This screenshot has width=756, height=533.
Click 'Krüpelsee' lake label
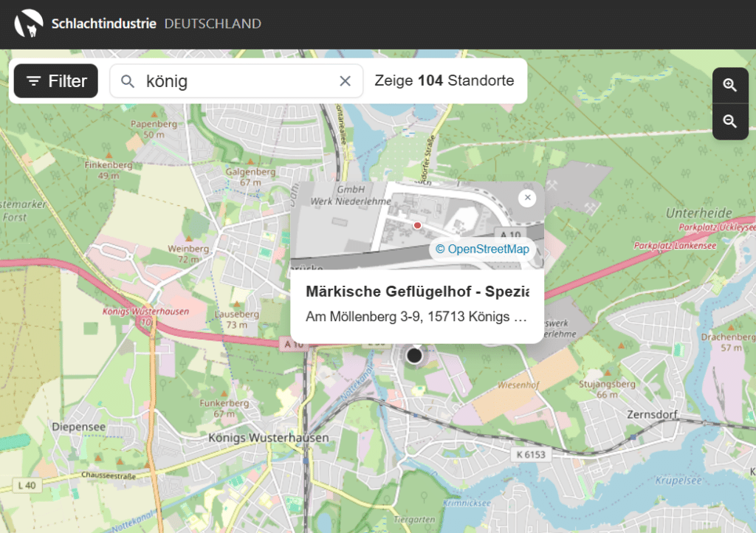pos(678,481)
